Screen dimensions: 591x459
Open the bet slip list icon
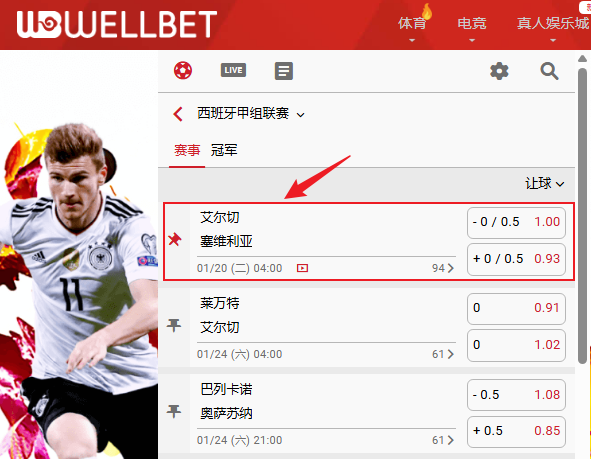pyautogui.click(x=283, y=71)
